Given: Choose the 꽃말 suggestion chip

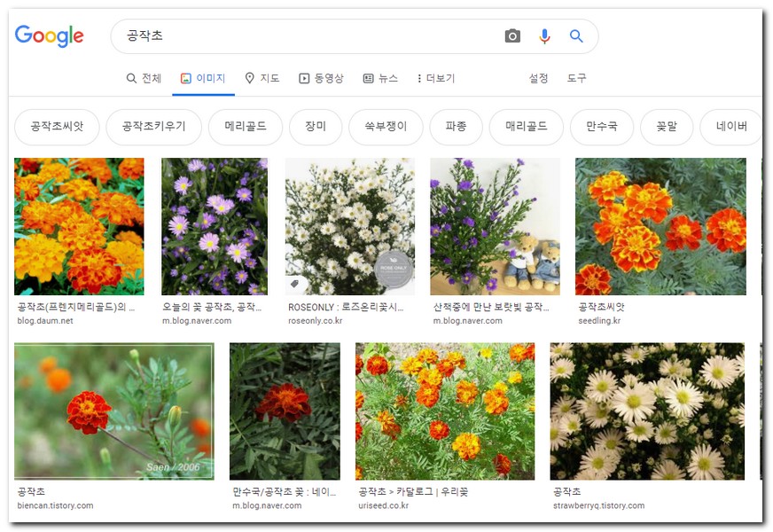Looking at the screenshot, I should [666, 127].
